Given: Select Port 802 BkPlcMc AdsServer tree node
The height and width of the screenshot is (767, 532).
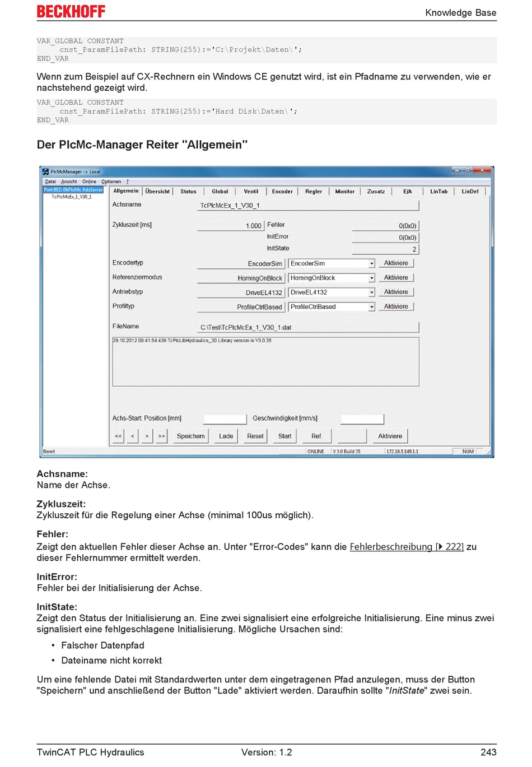Looking at the screenshot, I should coord(73,190).
